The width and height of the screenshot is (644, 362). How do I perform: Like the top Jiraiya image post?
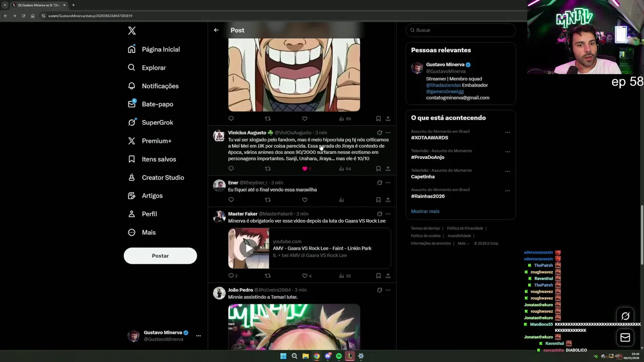pyautogui.click(x=304, y=119)
